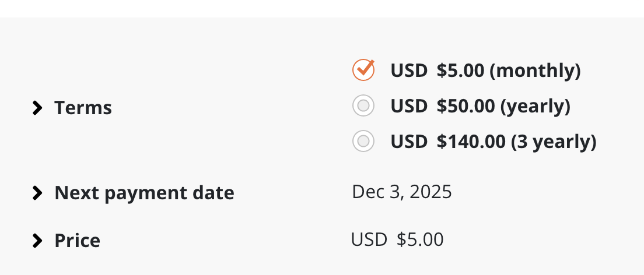Expand the chevron beside Price
Image resolution: width=644 pixels, height=275 pixels.
coord(38,241)
